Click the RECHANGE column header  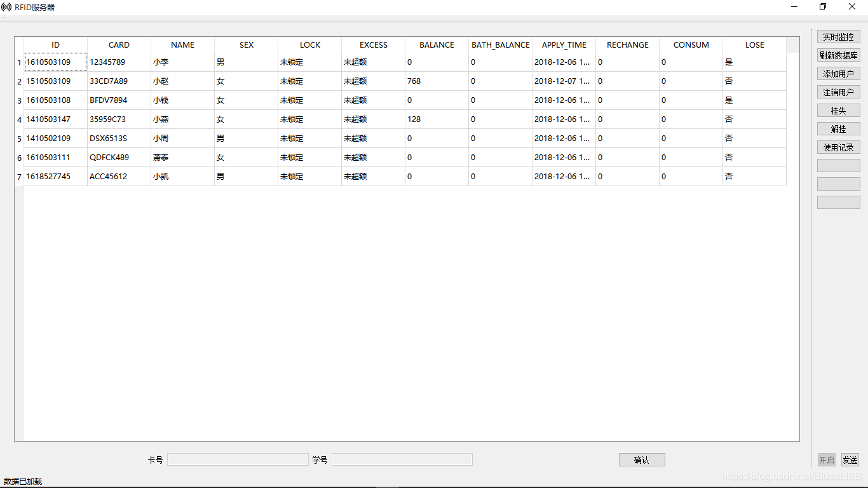point(628,44)
